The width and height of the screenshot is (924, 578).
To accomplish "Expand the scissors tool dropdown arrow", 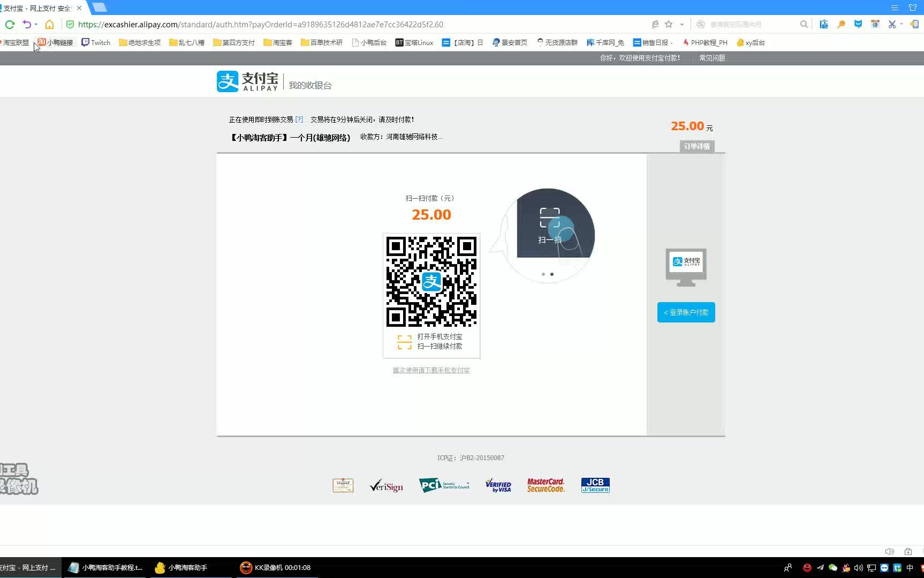I will point(902,24).
